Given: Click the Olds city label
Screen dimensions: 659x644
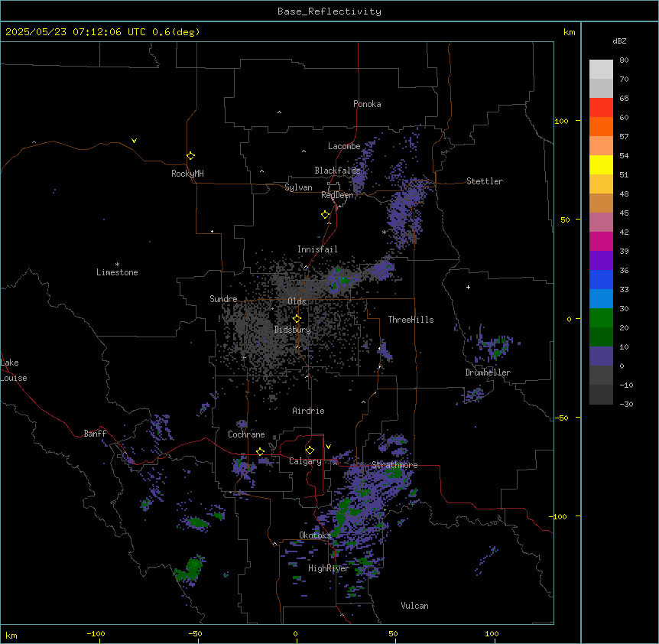Looking at the screenshot, I should [x=297, y=301].
